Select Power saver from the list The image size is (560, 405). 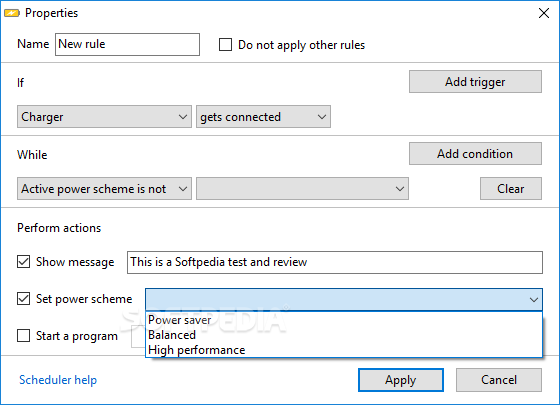[344, 320]
